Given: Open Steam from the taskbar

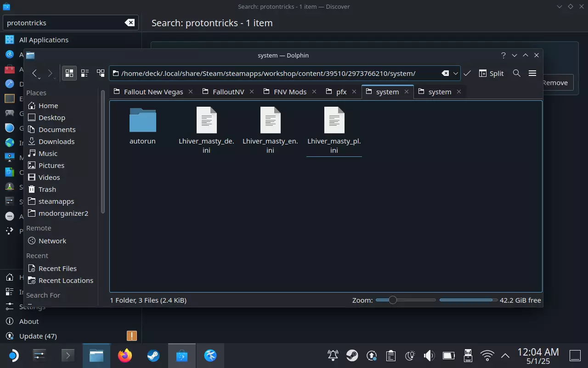Looking at the screenshot, I should 153,355.
